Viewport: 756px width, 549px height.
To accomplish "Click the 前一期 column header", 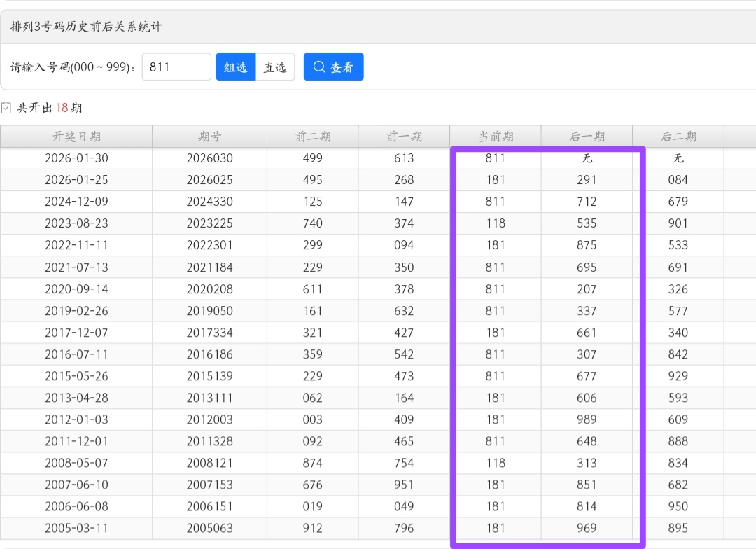I will (404, 137).
